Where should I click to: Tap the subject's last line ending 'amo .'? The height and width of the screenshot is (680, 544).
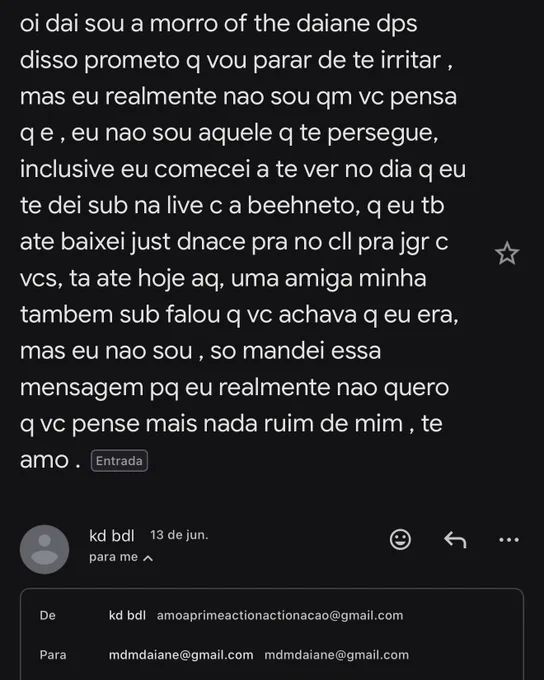click(x=50, y=460)
